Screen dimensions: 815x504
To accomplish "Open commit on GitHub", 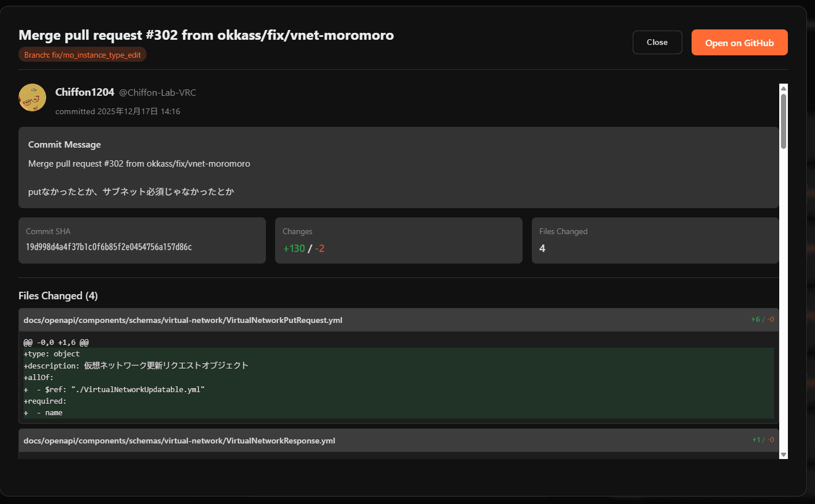I will coord(739,43).
